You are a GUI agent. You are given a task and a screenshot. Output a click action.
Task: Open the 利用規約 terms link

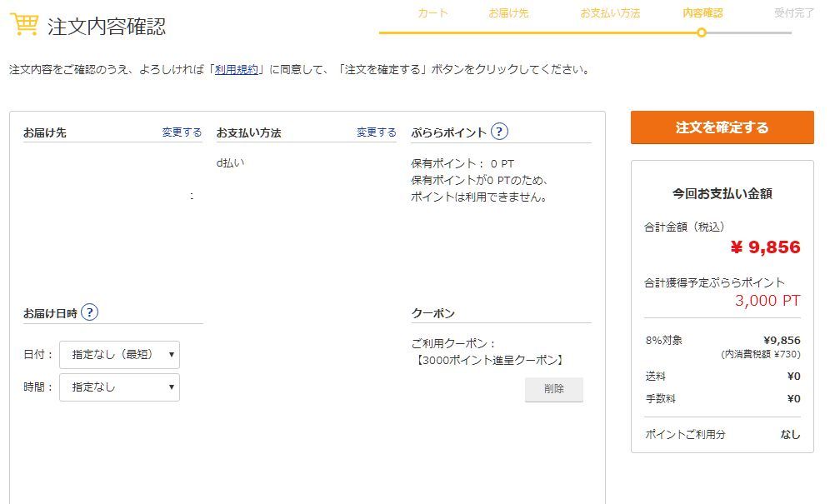click(236, 70)
